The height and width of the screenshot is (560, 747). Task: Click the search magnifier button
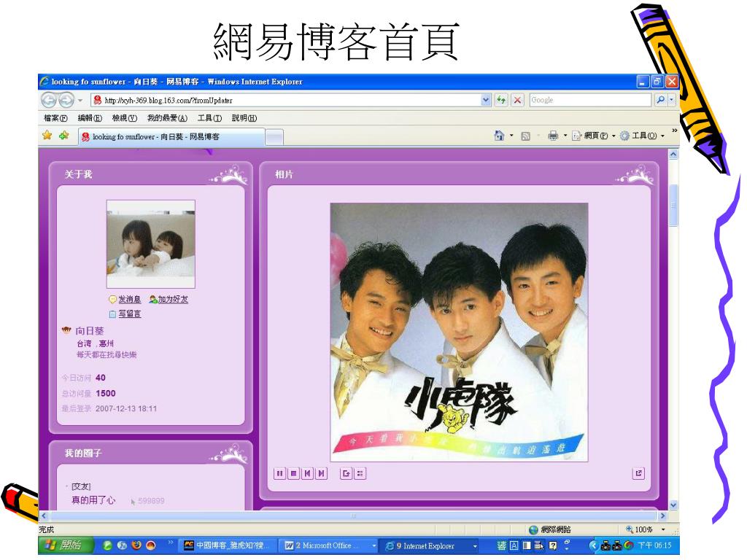660,100
